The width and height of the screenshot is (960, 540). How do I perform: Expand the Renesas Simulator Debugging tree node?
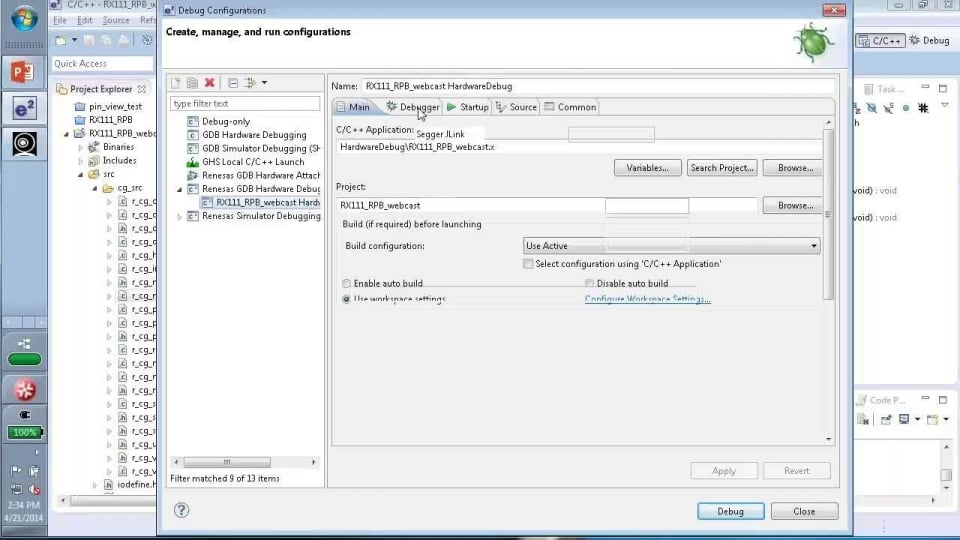pyautogui.click(x=180, y=216)
